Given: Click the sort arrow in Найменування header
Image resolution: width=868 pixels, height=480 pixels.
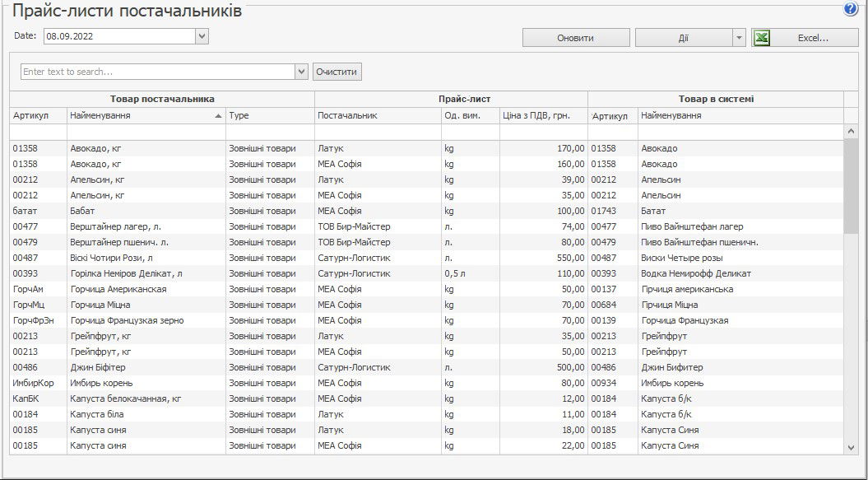Looking at the screenshot, I should pyautogui.click(x=218, y=116).
